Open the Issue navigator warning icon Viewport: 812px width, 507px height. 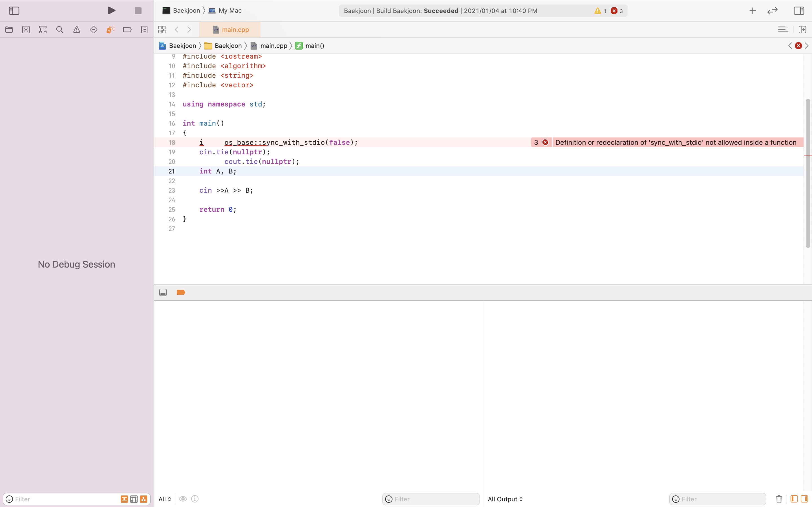coord(76,30)
